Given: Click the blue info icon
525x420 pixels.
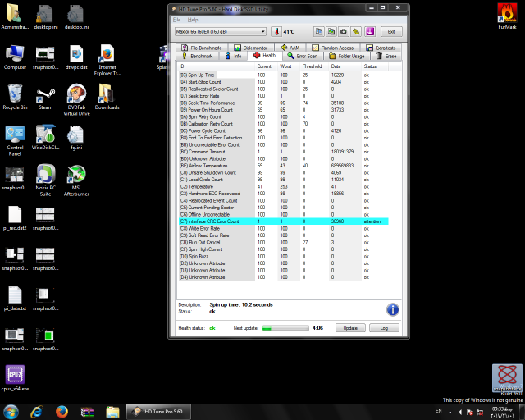Looking at the screenshot, I should point(393,309).
